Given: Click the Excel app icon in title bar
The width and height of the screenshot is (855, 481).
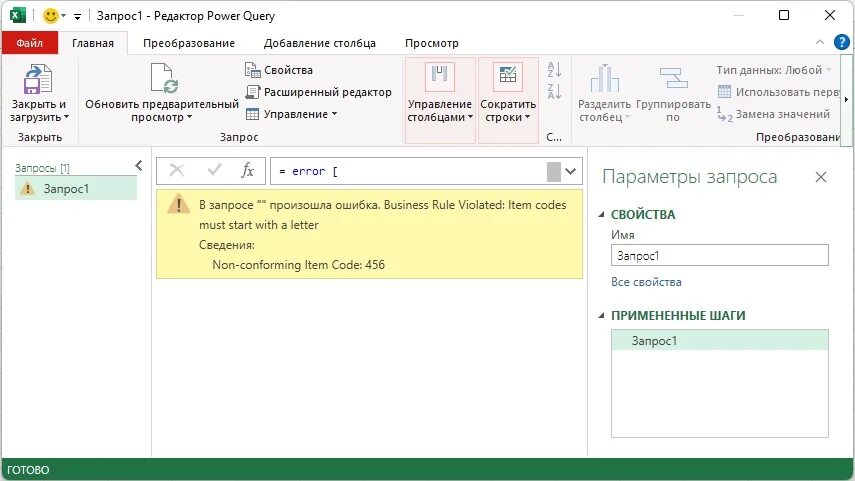Looking at the screenshot, I should click(17, 15).
